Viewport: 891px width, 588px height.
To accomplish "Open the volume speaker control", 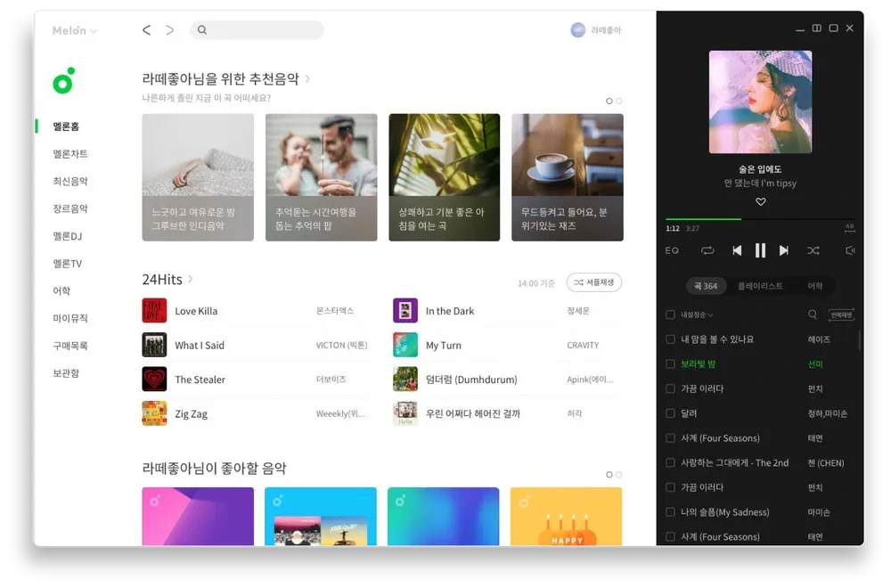I will point(850,250).
